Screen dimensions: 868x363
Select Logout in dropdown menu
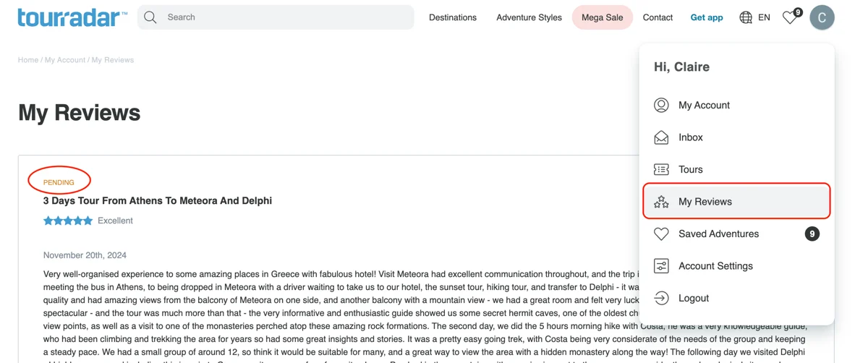tap(736, 298)
